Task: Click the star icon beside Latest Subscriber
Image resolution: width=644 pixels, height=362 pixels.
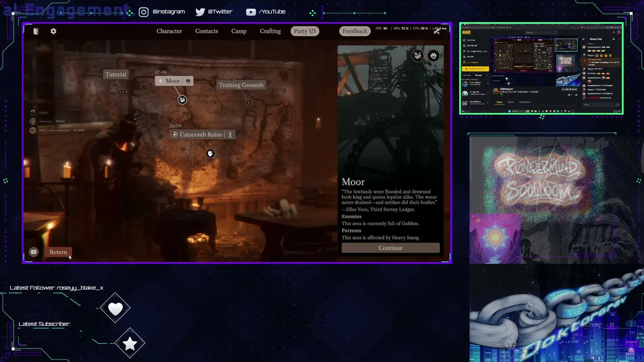Action: (x=130, y=343)
